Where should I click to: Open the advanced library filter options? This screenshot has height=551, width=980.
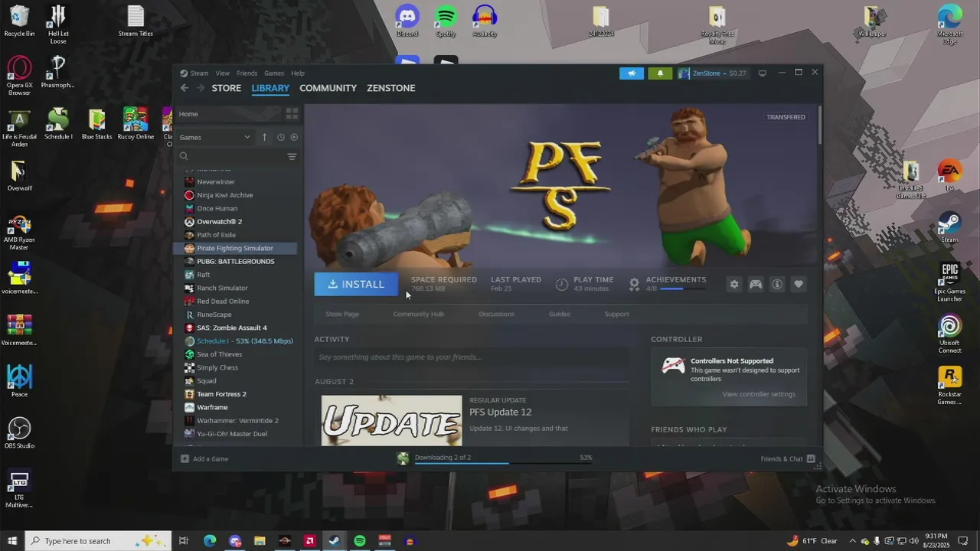pyautogui.click(x=292, y=156)
